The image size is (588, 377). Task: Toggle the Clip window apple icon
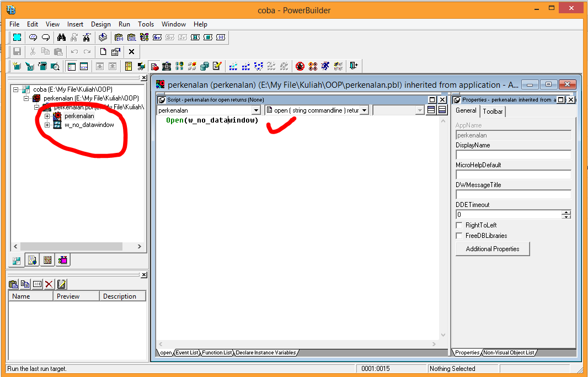(x=154, y=66)
